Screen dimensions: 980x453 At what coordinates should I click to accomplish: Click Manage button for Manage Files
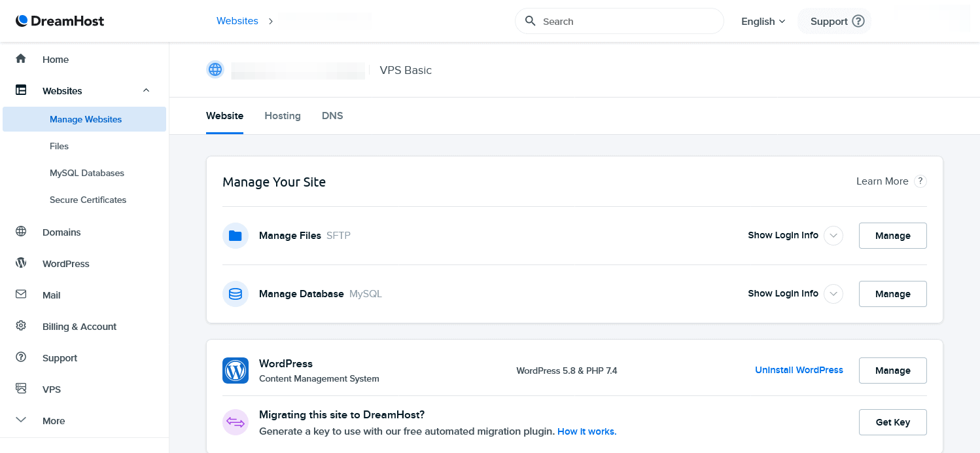click(x=892, y=236)
